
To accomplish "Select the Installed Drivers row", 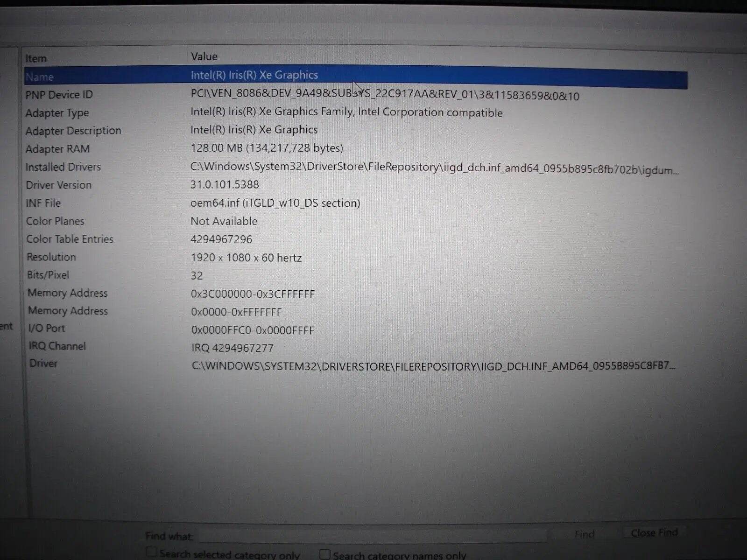I will [63, 167].
